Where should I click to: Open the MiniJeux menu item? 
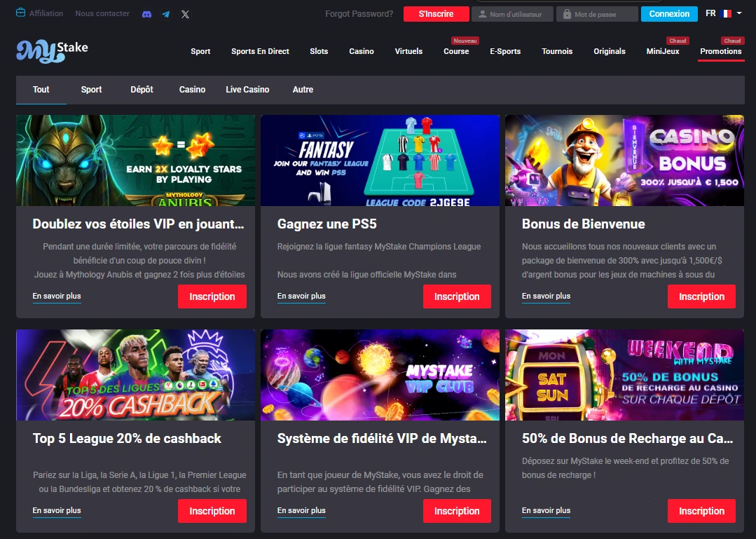pos(663,51)
